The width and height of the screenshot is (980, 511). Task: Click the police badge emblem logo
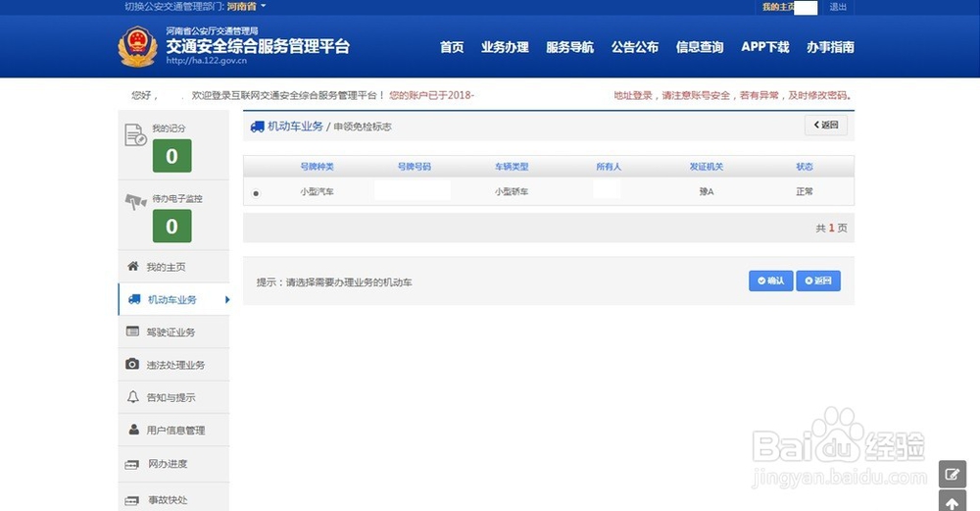(137, 46)
